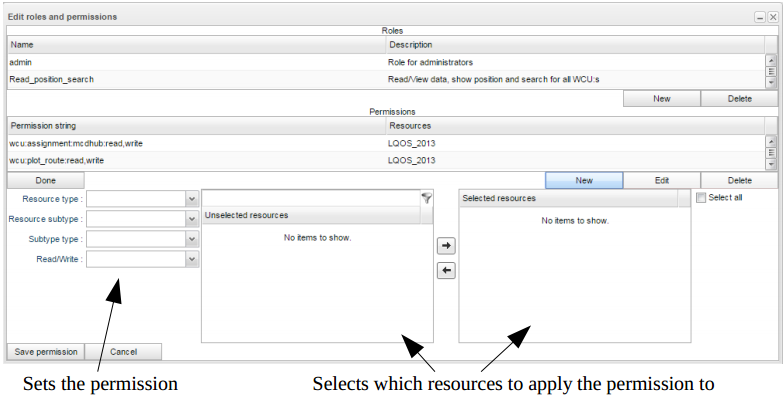Click New button under Roles table

click(662, 99)
